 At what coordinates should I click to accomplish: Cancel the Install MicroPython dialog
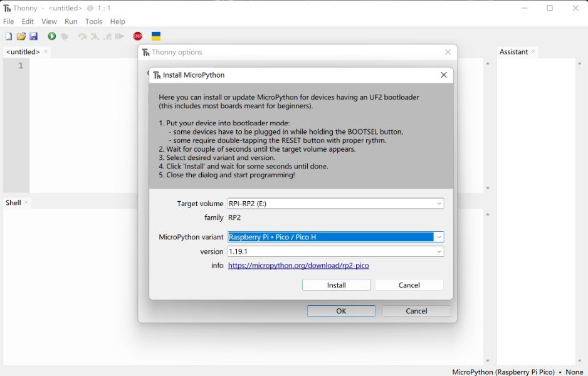(409, 285)
